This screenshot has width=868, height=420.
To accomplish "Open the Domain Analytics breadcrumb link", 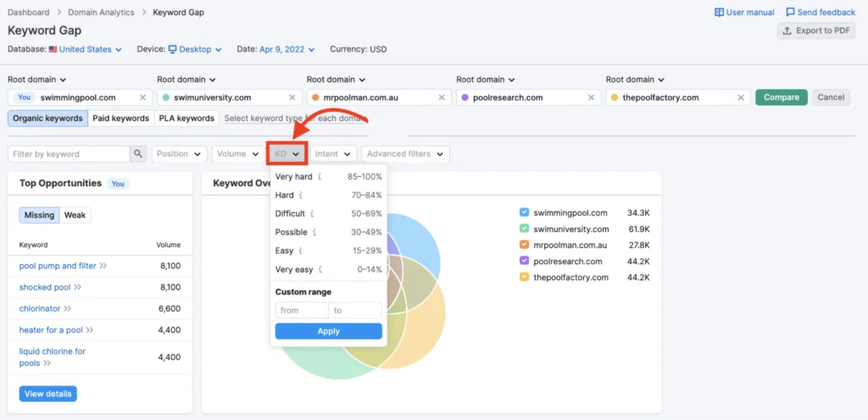I will (x=101, y=12).
